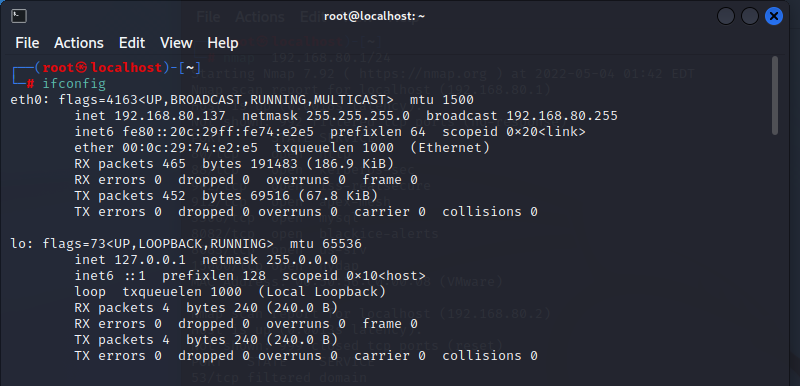Open the File menu

(x=27, y=43)
